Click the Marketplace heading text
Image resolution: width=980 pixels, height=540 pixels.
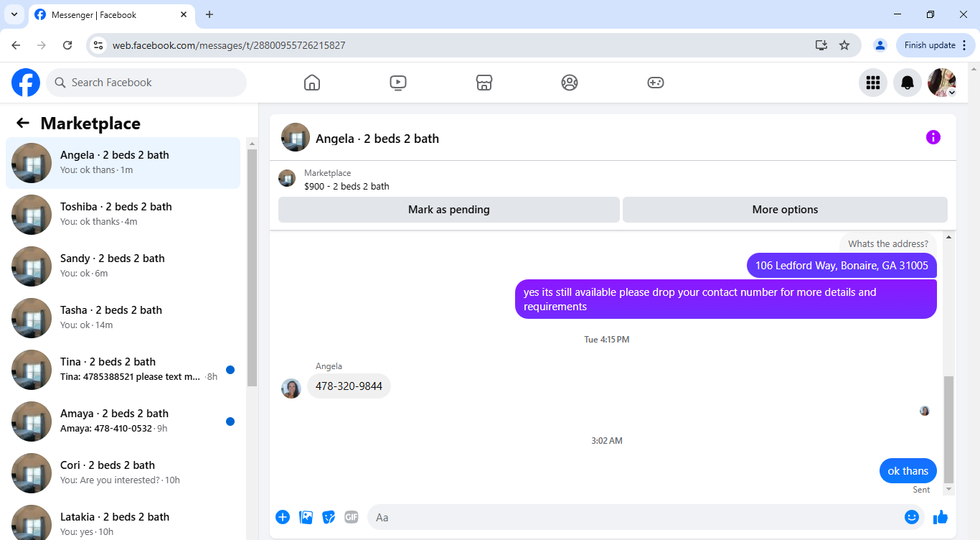[x=90, y=124]
